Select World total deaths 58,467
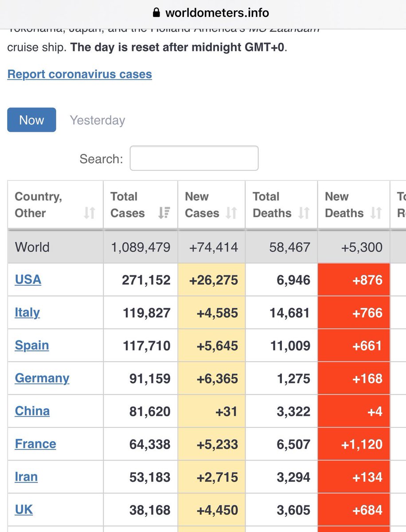Image resolution: width=406 pixels, height=532 pixels. [x=289, y=247]
